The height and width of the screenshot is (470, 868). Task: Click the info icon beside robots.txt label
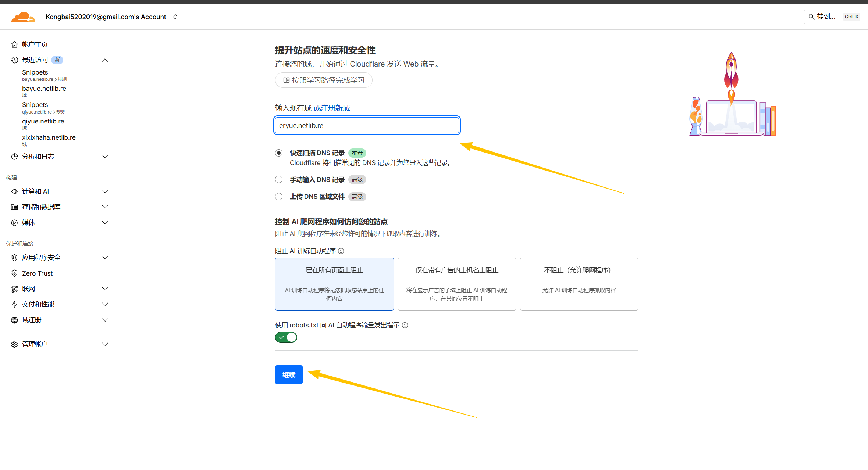pyautogui.click(x=405, y=325)
